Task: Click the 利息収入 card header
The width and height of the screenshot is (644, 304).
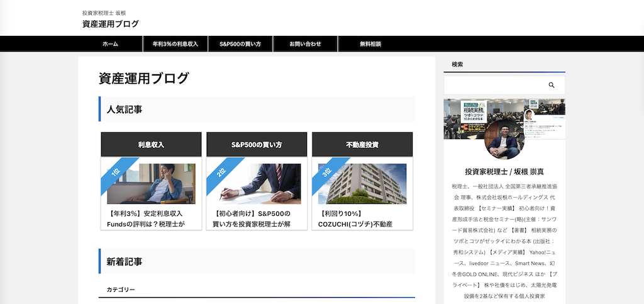Action: [x=151, y=145]
